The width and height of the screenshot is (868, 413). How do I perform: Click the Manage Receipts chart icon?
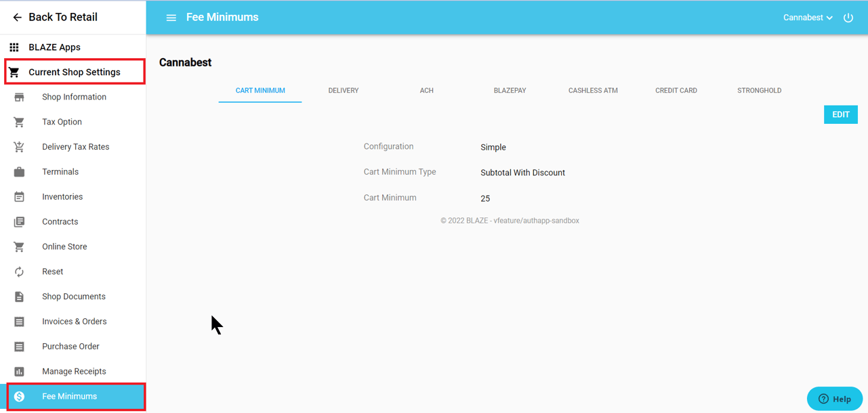(19, 372)
